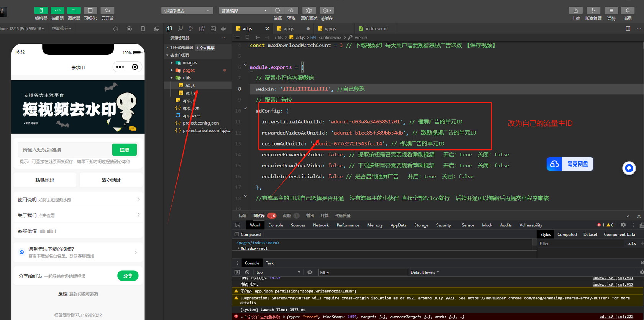Screen dimensions: 644x320
Task: Open the Default levels dropdown
Action: pos(425,272)
